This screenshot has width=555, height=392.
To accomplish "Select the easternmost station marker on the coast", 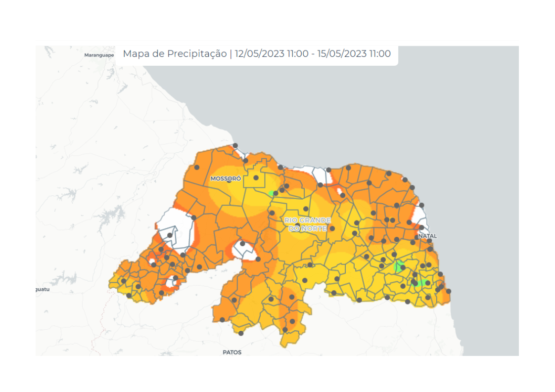I will click(449, 291).
